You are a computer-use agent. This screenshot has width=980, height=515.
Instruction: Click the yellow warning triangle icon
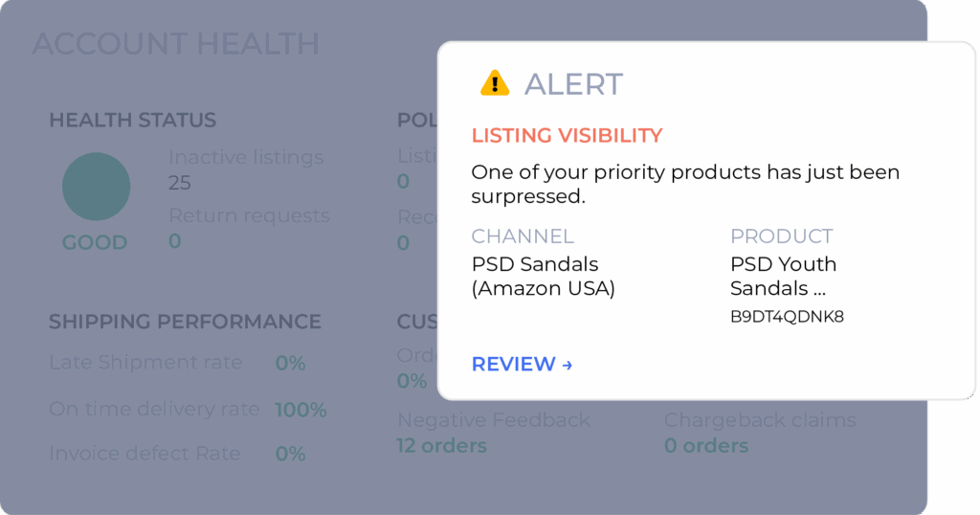495,83
